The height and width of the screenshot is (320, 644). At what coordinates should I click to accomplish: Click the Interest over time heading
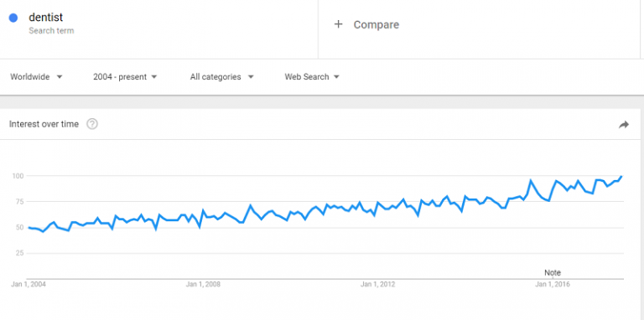point(44,124)
